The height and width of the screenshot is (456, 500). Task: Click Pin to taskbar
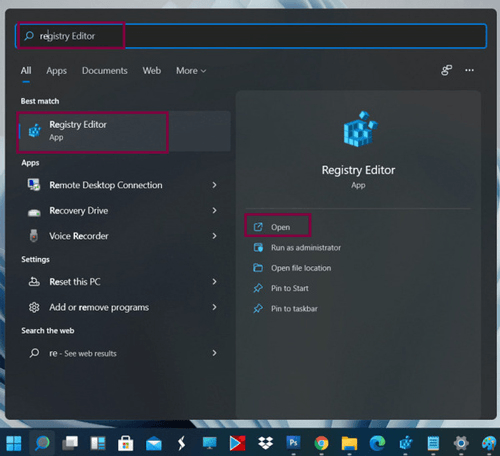pos(294,309)
